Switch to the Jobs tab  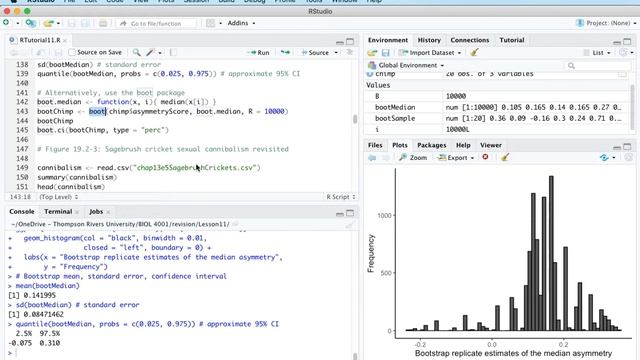[x=96, y=211]
